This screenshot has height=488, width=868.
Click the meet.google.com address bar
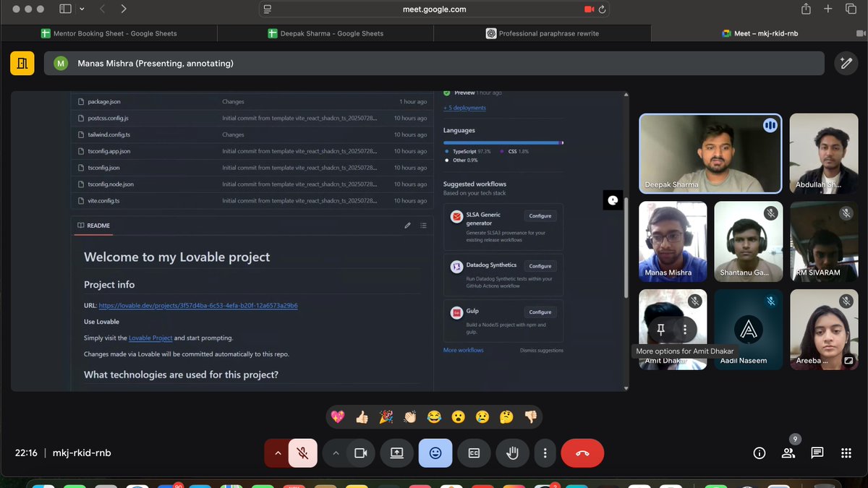[x=434, y=9]
